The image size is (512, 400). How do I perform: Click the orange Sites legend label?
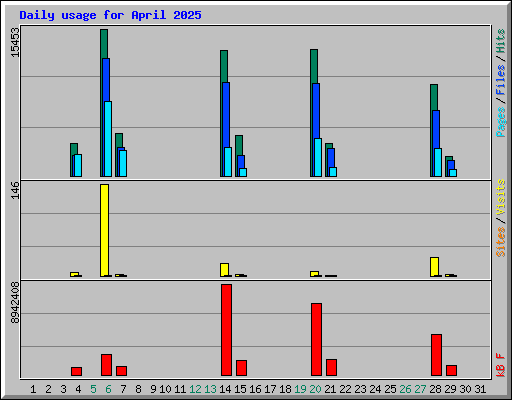pos(500,242)
